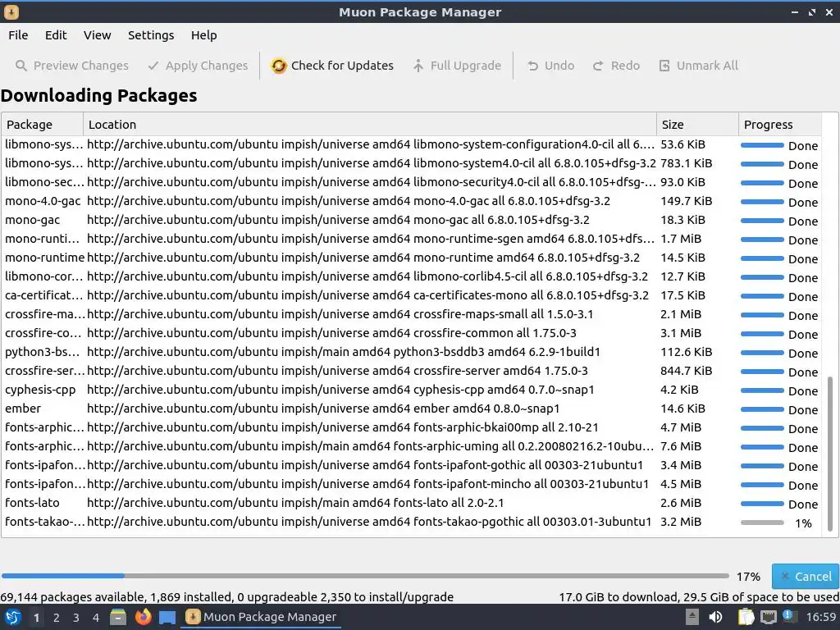Image resolution: width=840 pixels, height=630 pixels.
Task: Open the Help menu
Action: pyautogui.click(x=204, y=35)
